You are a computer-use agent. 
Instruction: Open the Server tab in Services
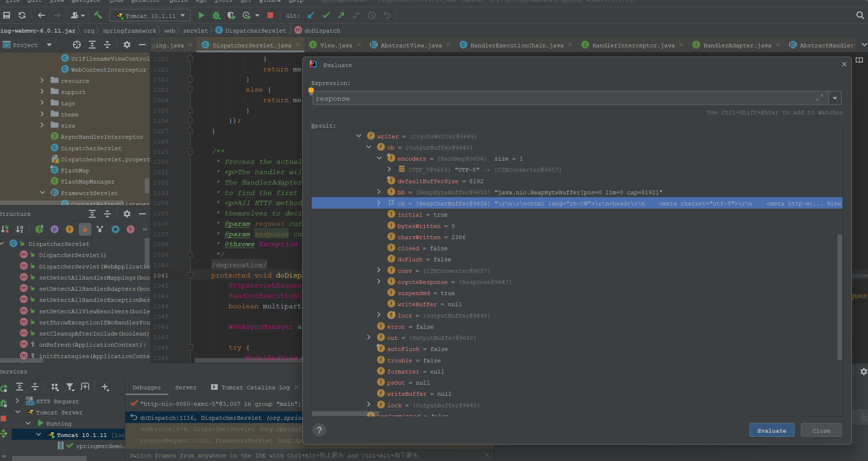(186, 388)
